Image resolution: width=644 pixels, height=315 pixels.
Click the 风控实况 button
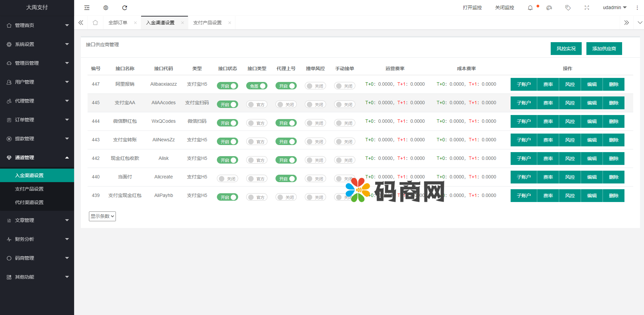pos(566,49)
